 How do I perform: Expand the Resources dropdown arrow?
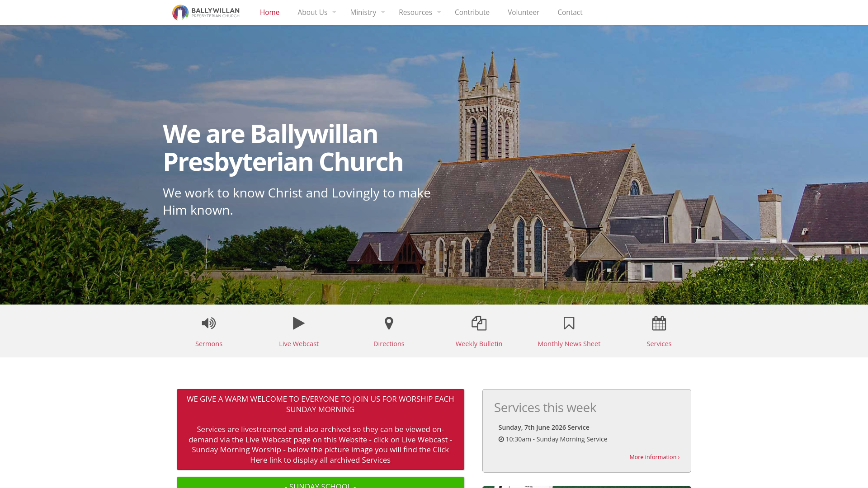coord(439,12)
